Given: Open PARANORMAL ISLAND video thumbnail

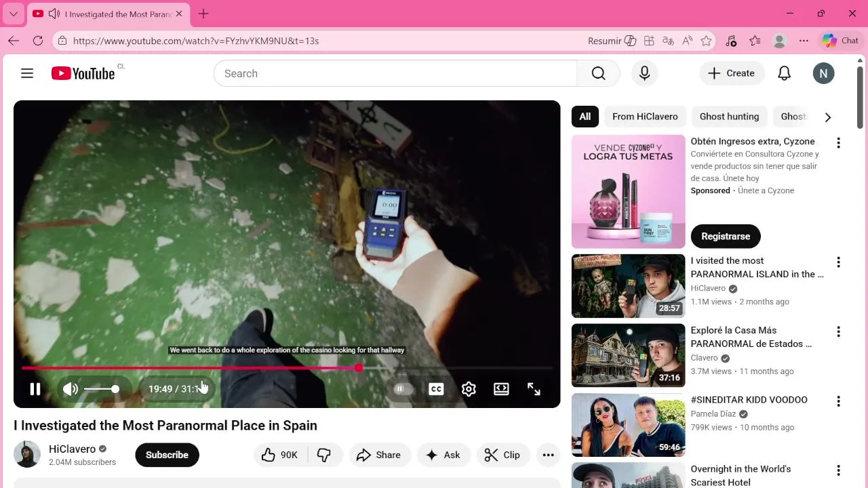Looking at the screenshot, I should pos(628,286).
